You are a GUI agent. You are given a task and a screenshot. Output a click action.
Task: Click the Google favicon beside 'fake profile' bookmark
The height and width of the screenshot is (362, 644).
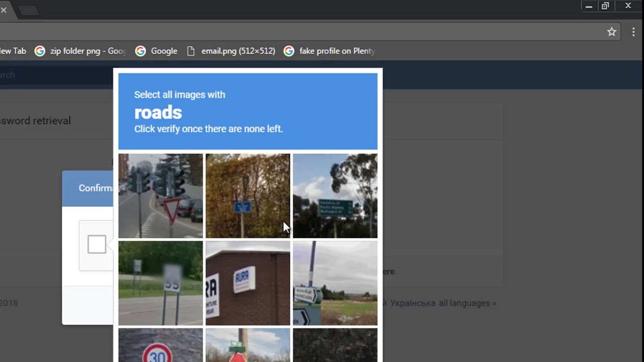(x=289, y=51)
